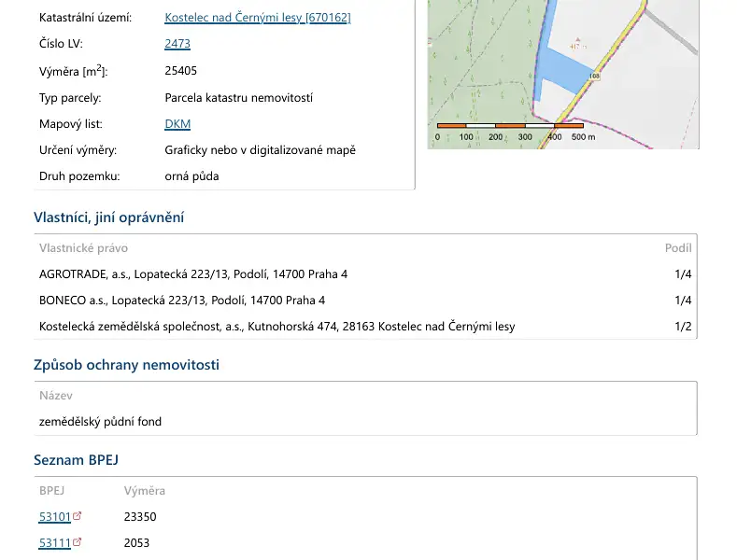737x560 pixels.
Task: Select the BONECO a.s. owner row
Action: click(x=365, y=301)
